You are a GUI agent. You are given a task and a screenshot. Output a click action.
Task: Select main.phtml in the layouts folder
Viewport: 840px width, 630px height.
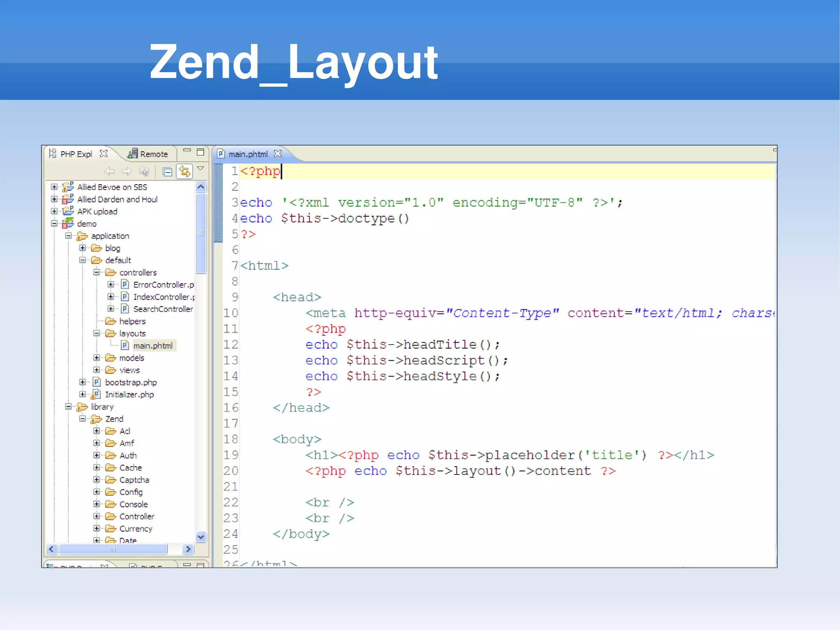(153, 346)
